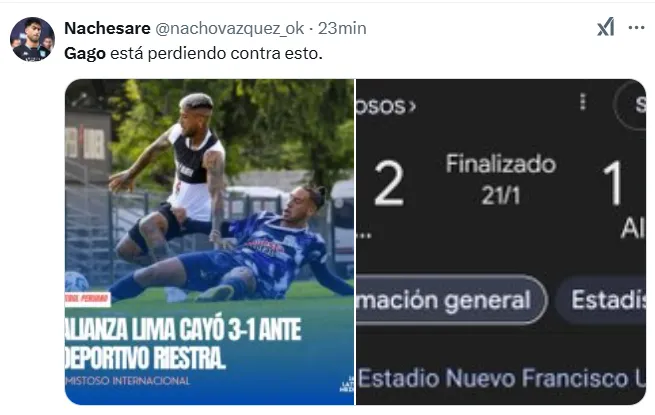The height and width of the screenshot is (415, 655).
Task: Expand the 'osos ›' chevron heading
Action: [x=386, y=106]
